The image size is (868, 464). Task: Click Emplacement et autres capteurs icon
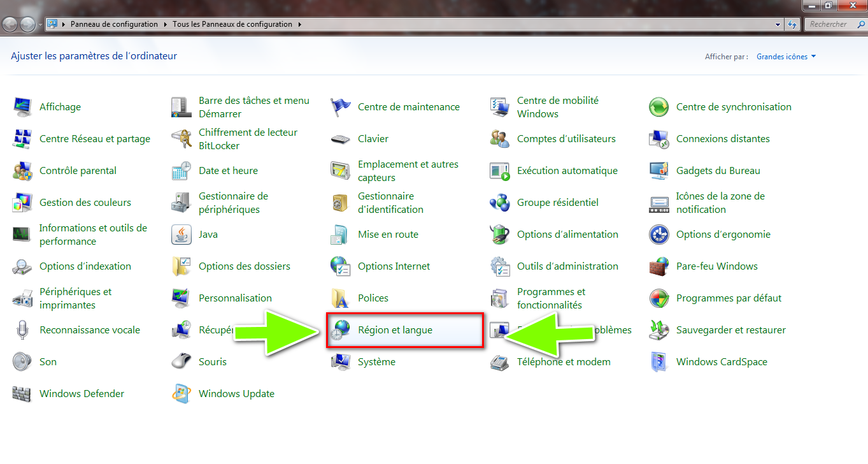point(341,171)
